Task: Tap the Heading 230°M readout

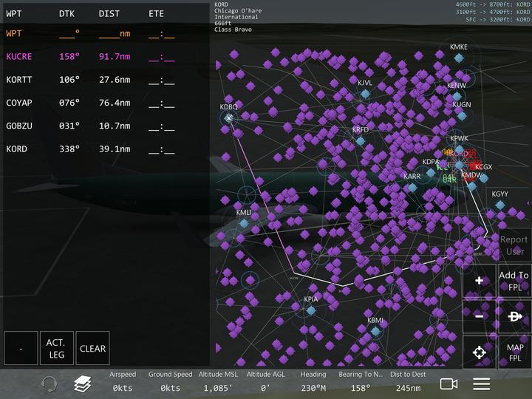Action: pyautogui.click(x=313, y=381)
